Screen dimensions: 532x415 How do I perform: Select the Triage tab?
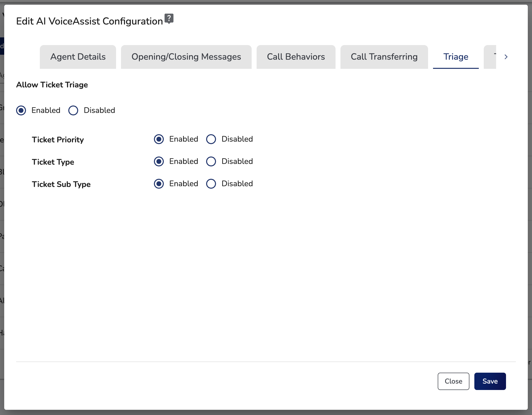coord(456,57)
